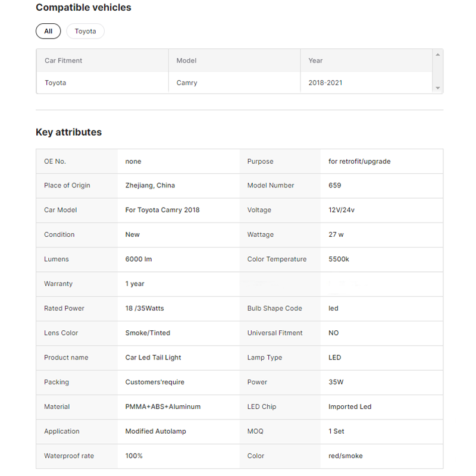The image size is (476, 476).
Task: Click the 5500k color temperature value
Action: [339, 259]
